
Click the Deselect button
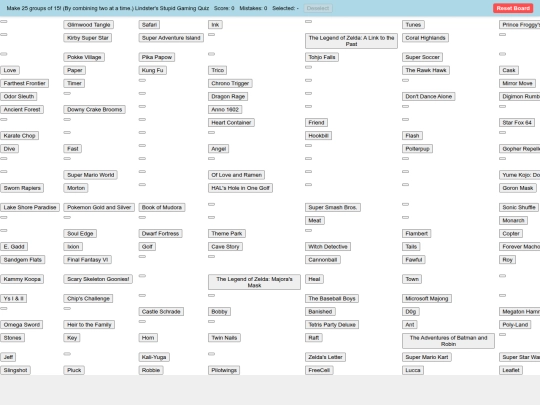[x=318, y=8]
